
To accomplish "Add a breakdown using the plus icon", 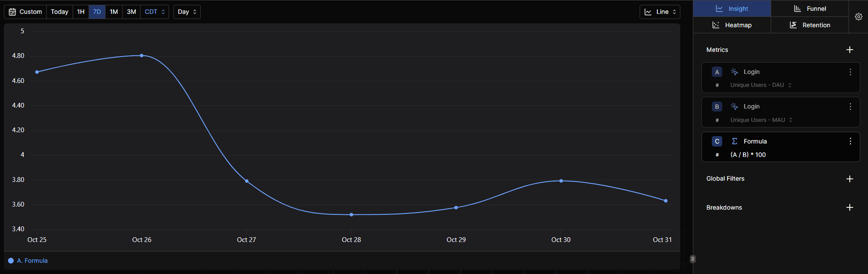I will pos(849,207).
